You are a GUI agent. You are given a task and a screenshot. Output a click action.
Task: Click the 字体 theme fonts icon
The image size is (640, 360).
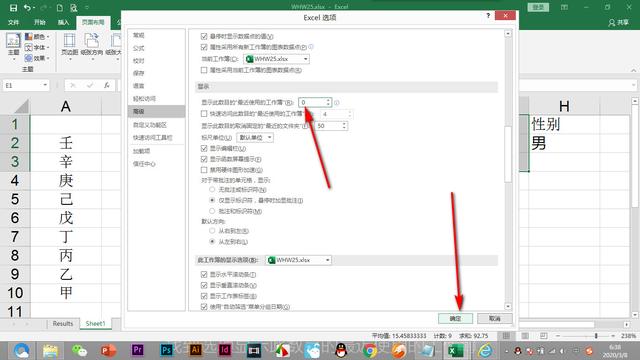click(29, 47)
